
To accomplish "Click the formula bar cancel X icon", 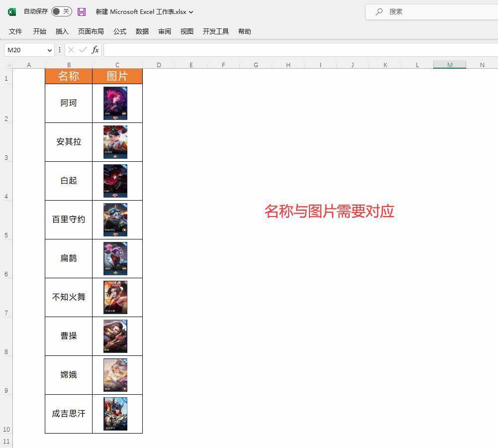I will point(71,50).
